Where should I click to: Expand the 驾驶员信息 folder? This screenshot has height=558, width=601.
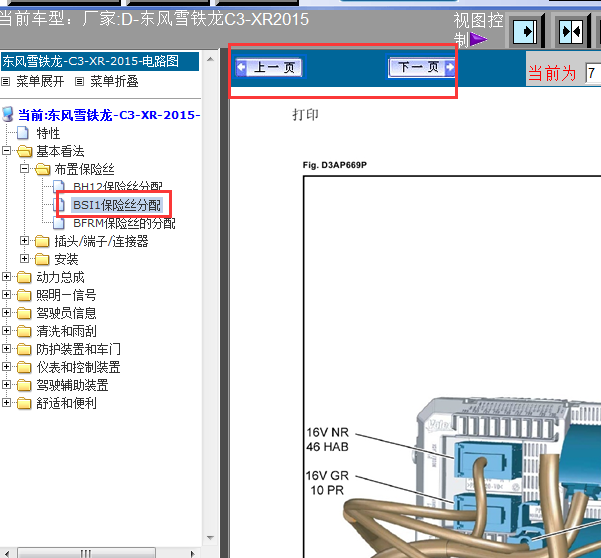(6, 312)
